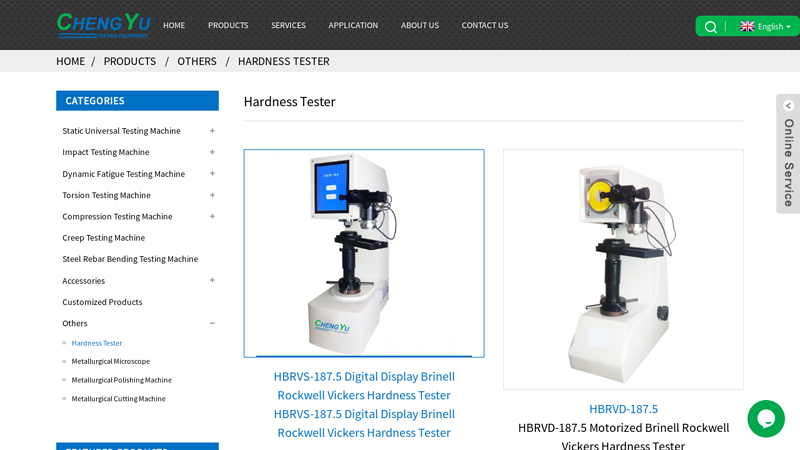Image resolution: width=800 pixels, height=450 pixels.
Task: Click the UK flag language icon
Action: pos(747,26)
